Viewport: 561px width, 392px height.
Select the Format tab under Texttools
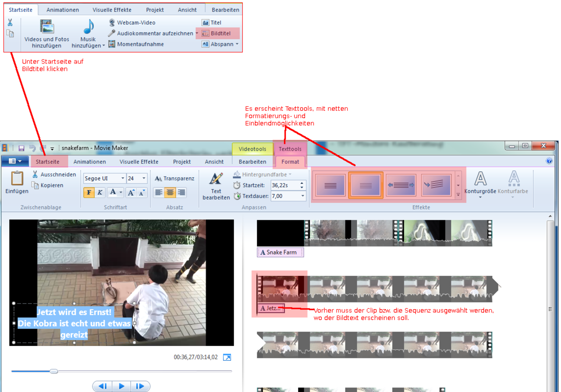(290, 162)
